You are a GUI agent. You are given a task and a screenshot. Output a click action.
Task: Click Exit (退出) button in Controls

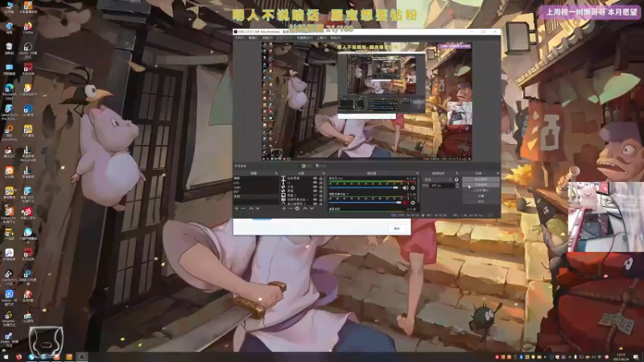(481, 202)
